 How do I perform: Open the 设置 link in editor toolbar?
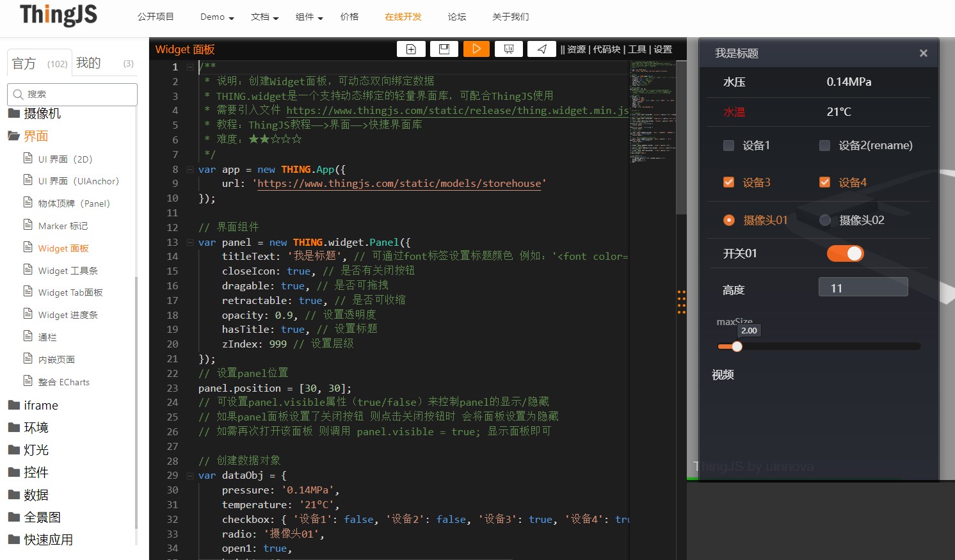[x=662, y=49]
